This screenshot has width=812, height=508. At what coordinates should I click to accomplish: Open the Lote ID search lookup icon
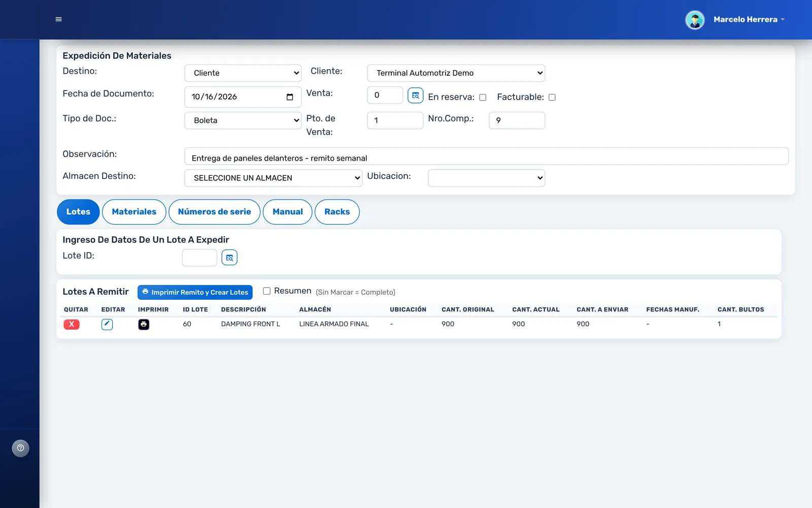(x=229, y=258)
